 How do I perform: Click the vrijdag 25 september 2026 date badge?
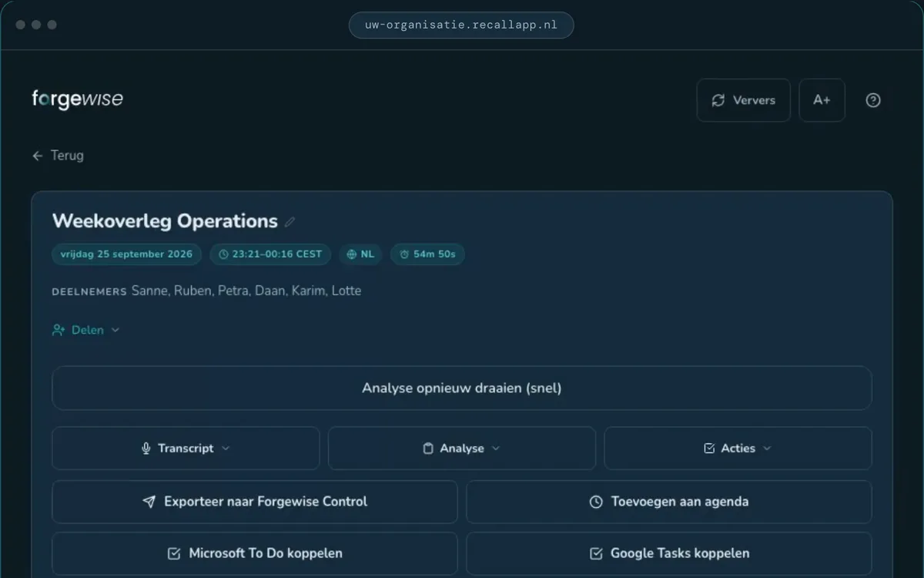click(x=127, y=254)
